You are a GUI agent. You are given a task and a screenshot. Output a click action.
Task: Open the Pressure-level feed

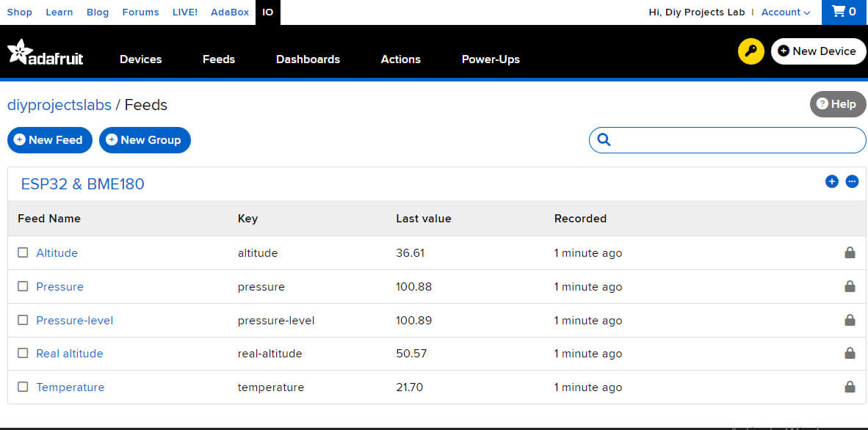tap(75, 321)
